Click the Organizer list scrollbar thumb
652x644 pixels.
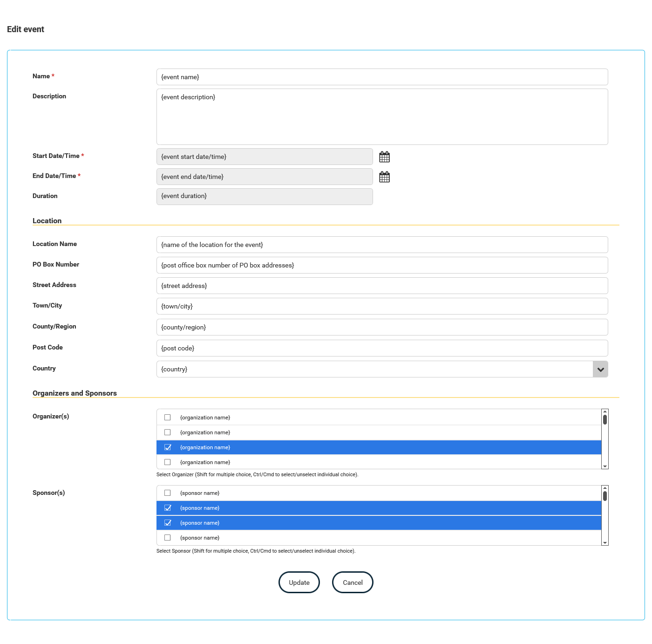click(605, 419)
